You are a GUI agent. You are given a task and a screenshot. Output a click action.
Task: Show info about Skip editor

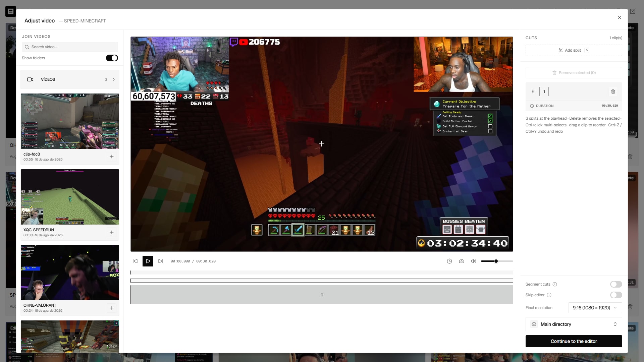point(549,295)
